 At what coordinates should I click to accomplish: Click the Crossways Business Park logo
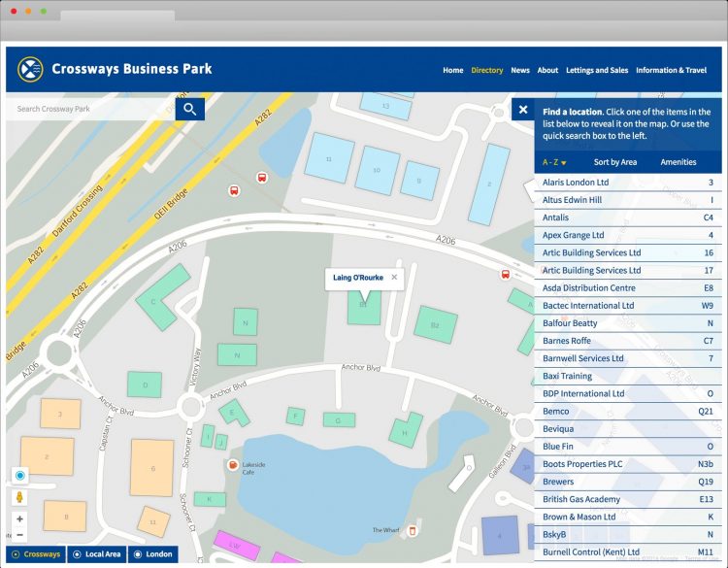tap(32, 69)
